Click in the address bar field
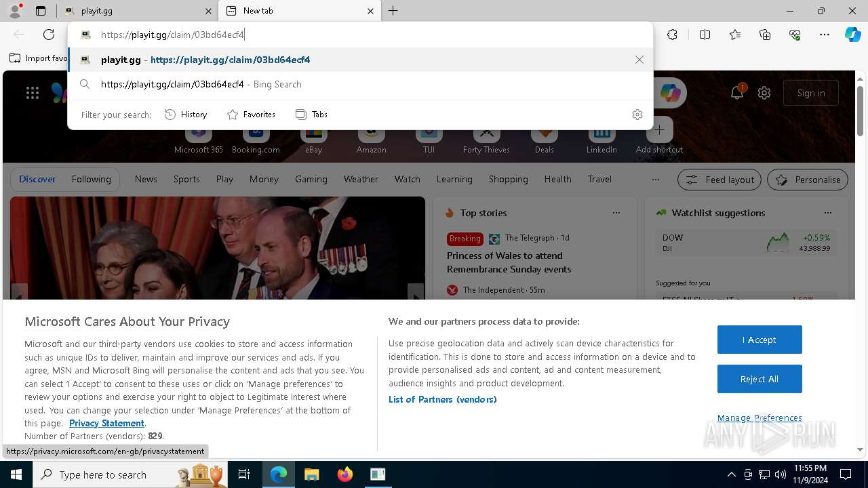Screen dimensions: 868x488 pos(360,35)
